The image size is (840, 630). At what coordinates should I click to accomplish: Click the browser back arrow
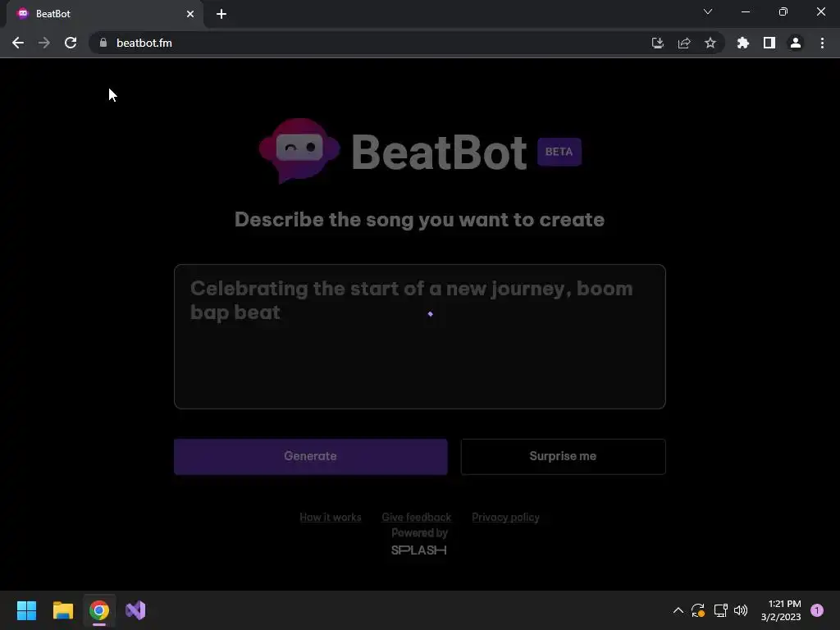pyautogui.click(x=18, y=43)
